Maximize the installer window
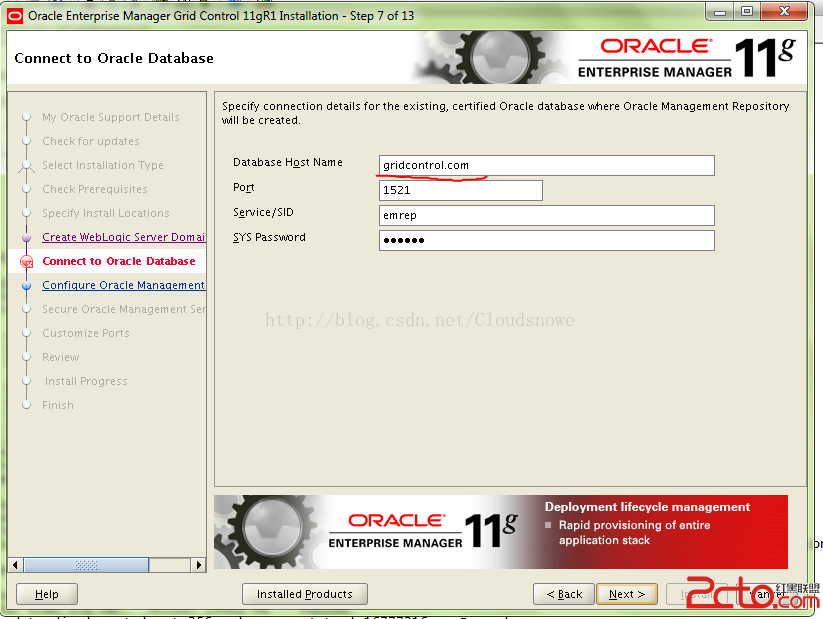 pos(747,12)
